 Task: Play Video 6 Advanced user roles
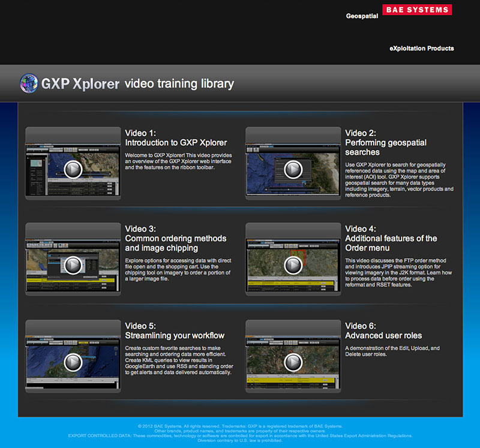[293, 362]
